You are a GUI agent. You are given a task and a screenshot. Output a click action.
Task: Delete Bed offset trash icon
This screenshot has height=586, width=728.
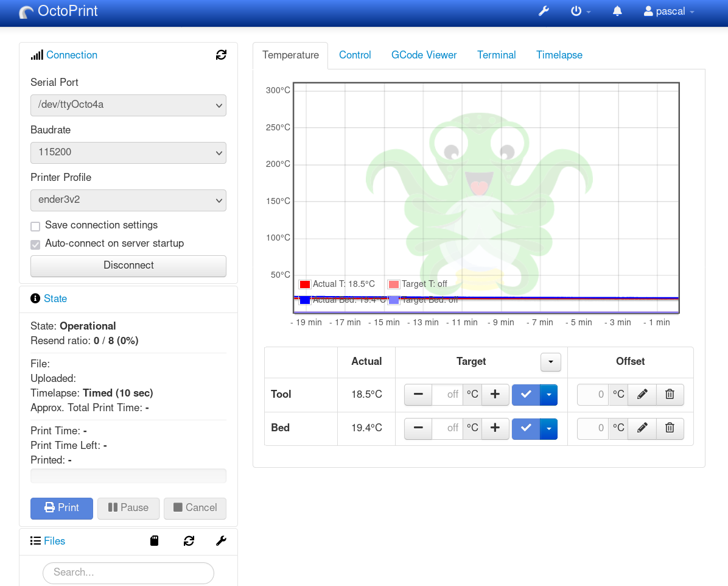pyautogui.click(x=670, y=428)
